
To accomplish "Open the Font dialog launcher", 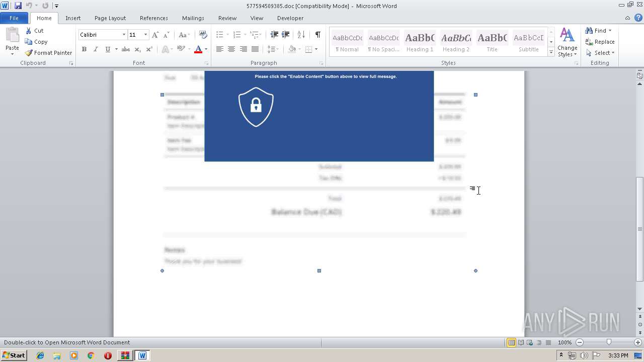I will click(x=206, y=63).
